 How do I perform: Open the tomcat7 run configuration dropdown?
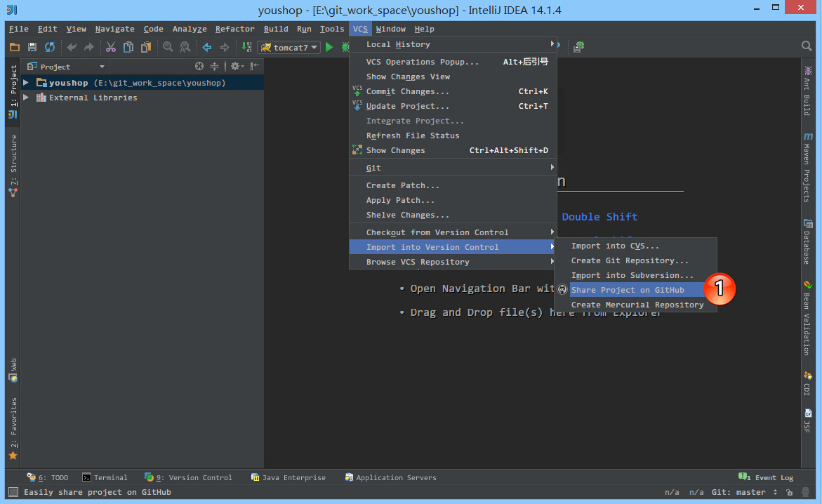(289, 47)
